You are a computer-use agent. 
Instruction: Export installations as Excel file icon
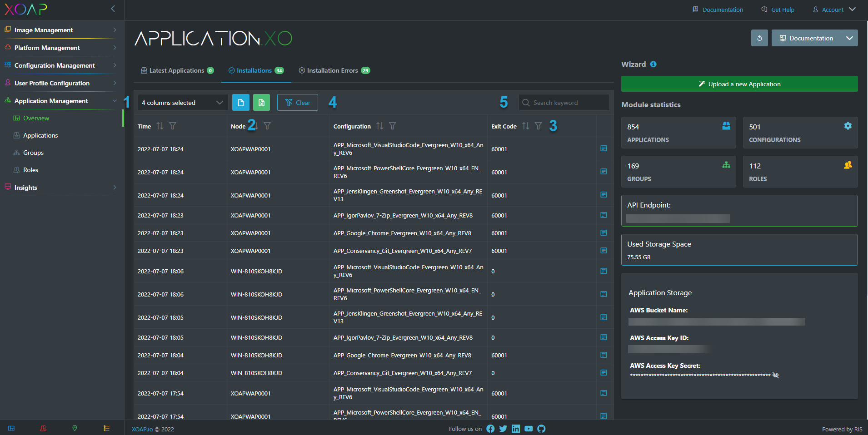(262, 103)
